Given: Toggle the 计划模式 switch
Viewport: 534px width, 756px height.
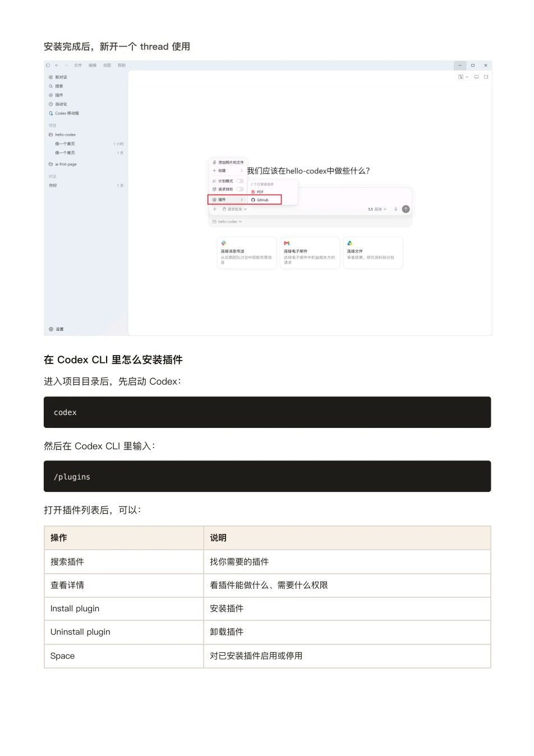Looking at the screenshot, I should [240, 181].
